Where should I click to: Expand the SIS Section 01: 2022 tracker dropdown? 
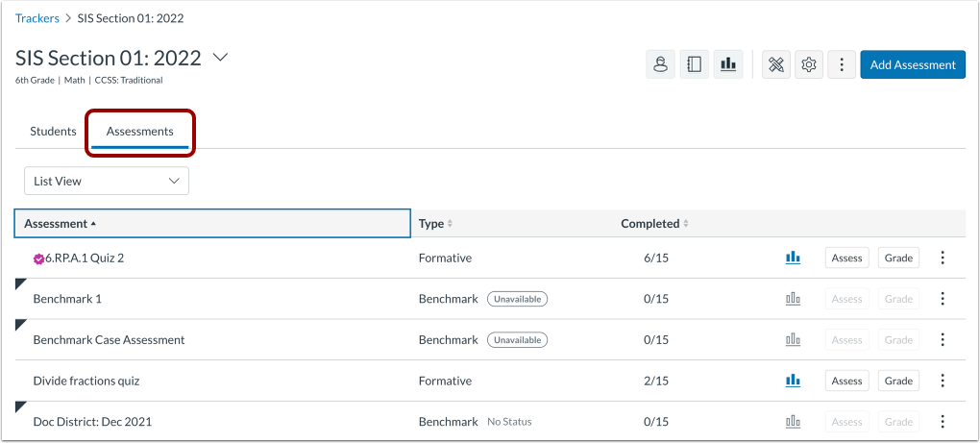pos(220,58)
